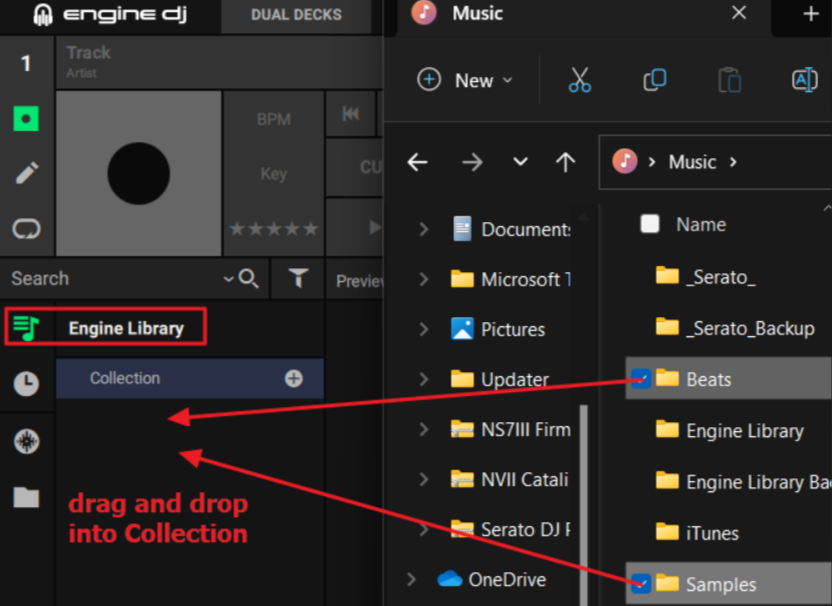Click the Engine DJ headphones logo
832x606 pixels.
tap(43, 14)
